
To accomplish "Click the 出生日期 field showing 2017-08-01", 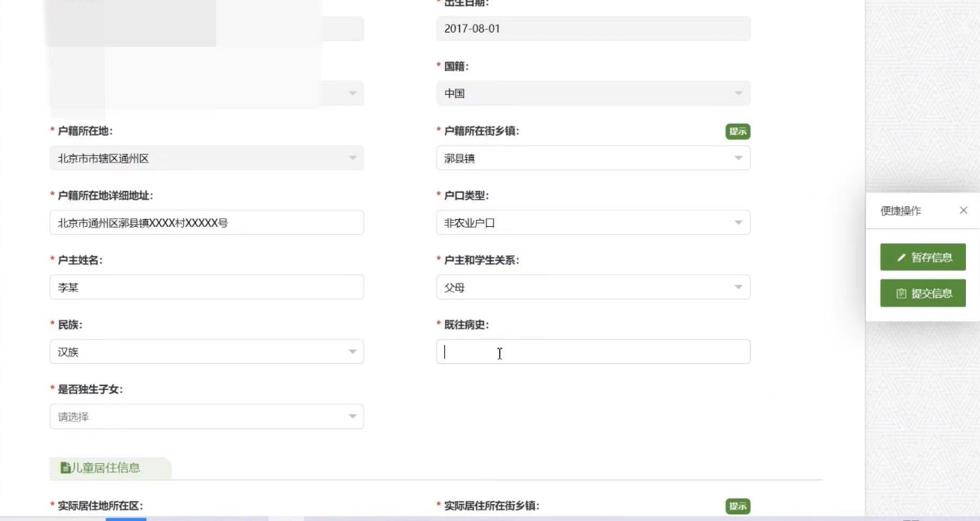I will 593,29.
